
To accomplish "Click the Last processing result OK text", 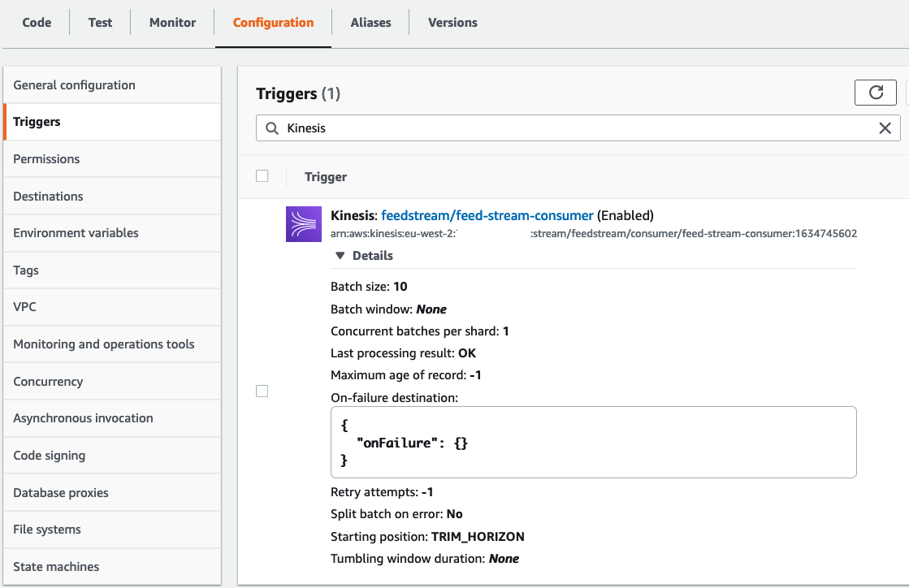I will pyautogui.click(x=403, y=353).
